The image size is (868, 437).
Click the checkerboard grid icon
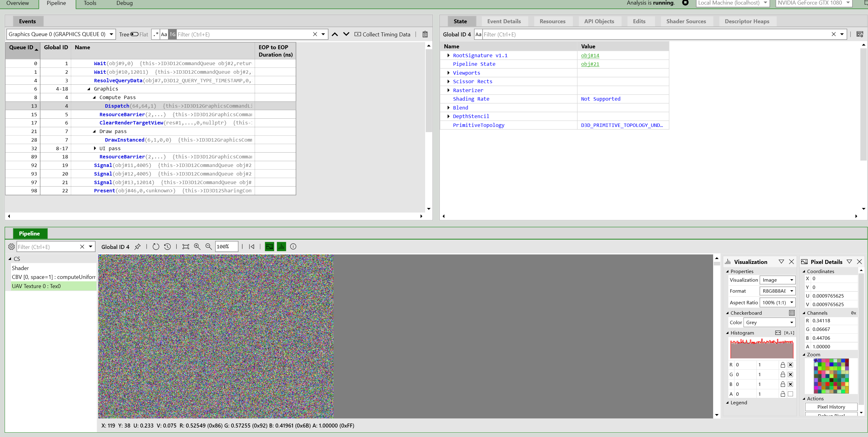(x=791, y=313)
